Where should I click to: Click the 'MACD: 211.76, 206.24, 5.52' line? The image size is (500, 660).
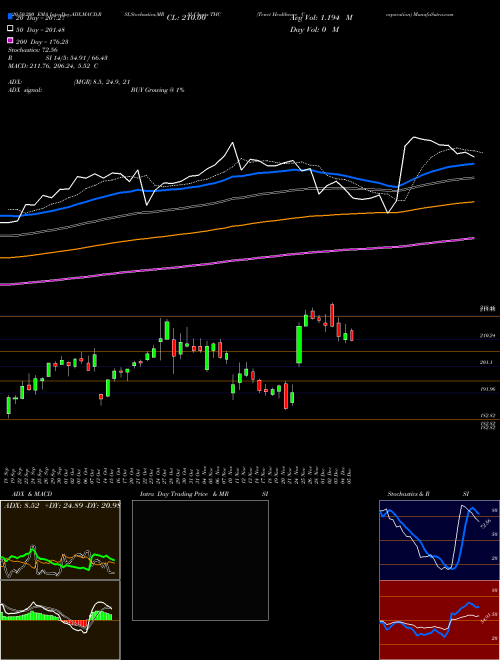click(x=53, y=66)
